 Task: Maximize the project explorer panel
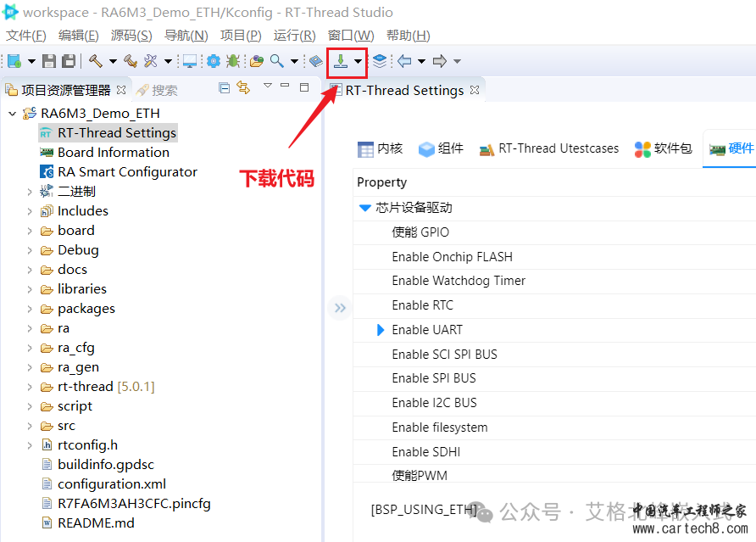(304, 87)
